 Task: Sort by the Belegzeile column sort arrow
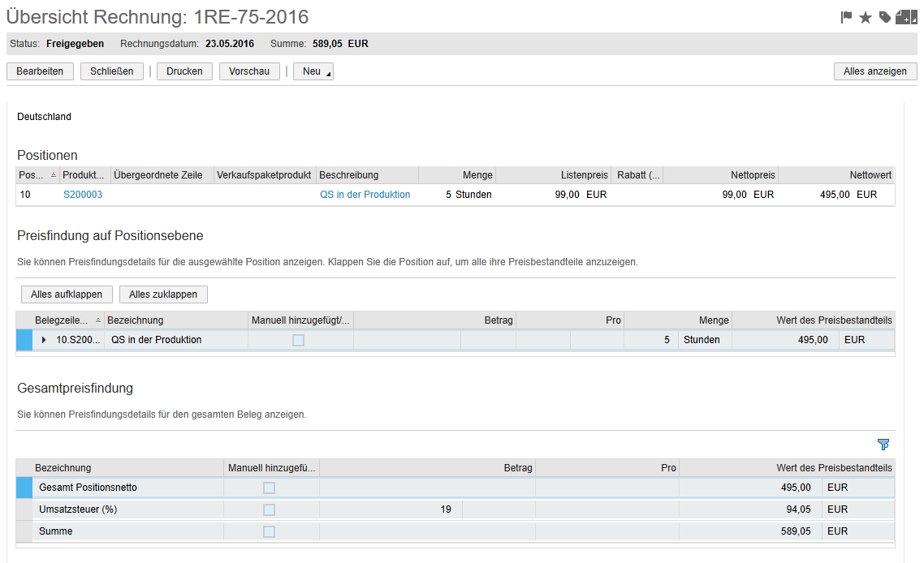98,320
